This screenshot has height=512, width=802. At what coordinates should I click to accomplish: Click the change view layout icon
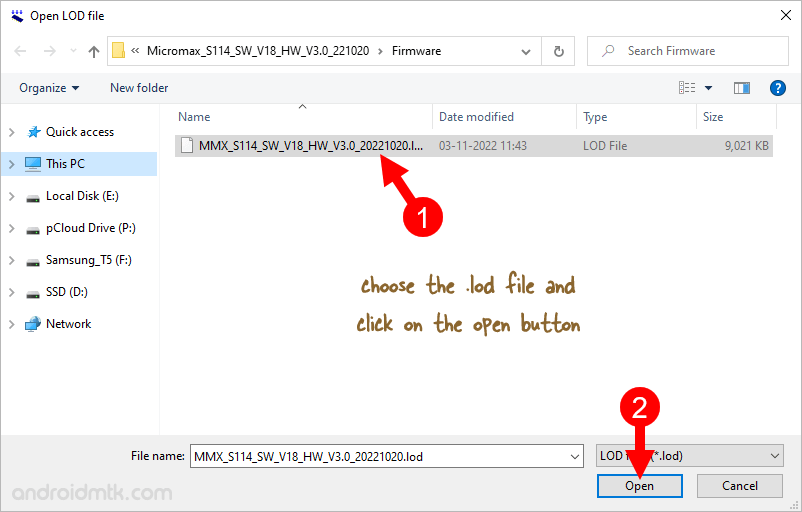point(688,88)
